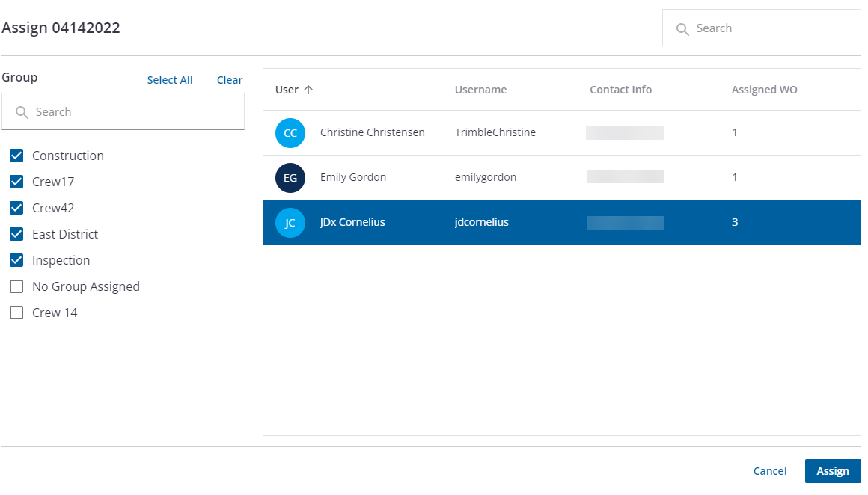
Task: Uncheck the Construction group checkbox
Action: pyautogui.click(x=16, y=156)
